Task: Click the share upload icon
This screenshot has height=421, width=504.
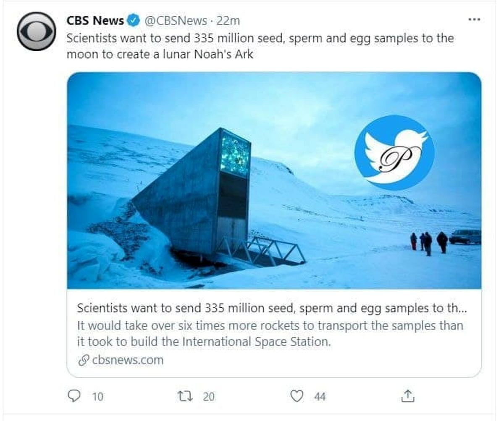Action: (x=408, y=396)
